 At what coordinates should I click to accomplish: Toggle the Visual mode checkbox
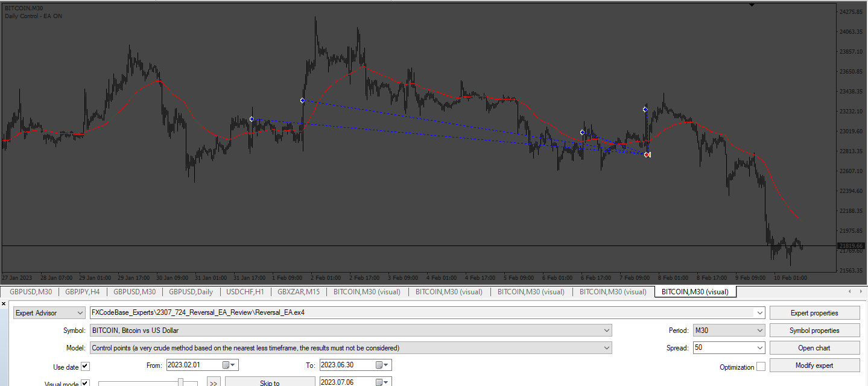85,383
